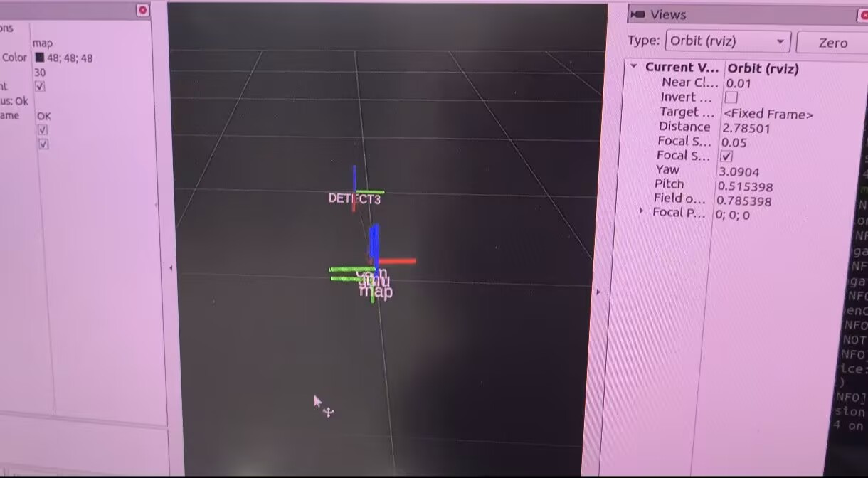Select the Field of View value 0.785398
868x478 pixels.
743,201
